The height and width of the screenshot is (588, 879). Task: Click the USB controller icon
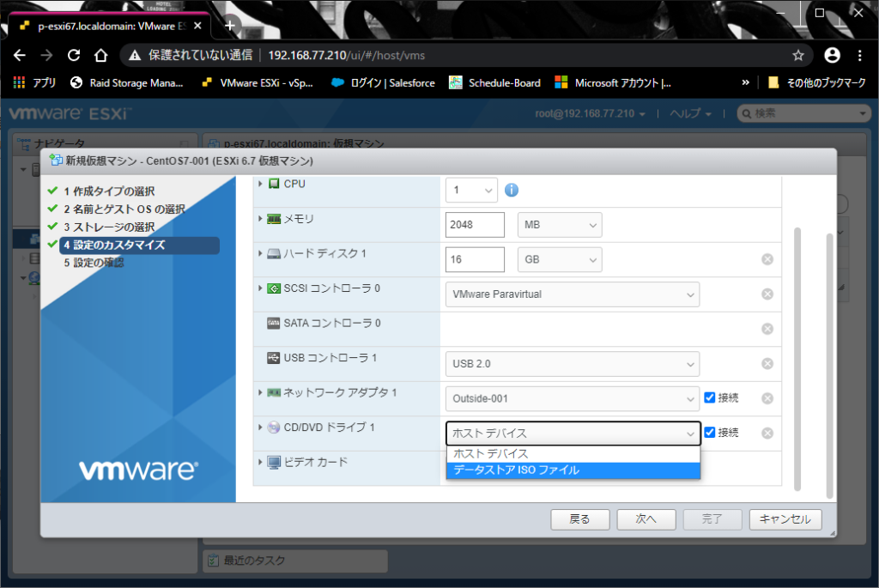point(274,358)
